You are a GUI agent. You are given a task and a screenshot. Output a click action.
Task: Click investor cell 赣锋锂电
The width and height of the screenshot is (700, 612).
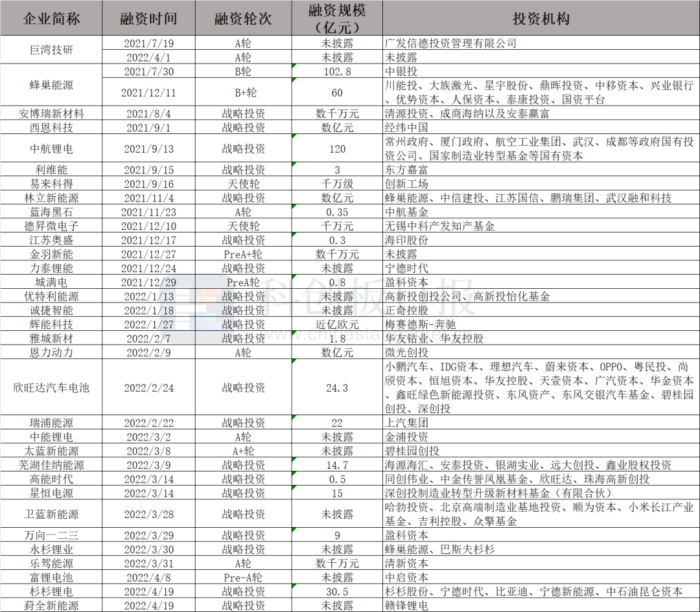(541, 606)
